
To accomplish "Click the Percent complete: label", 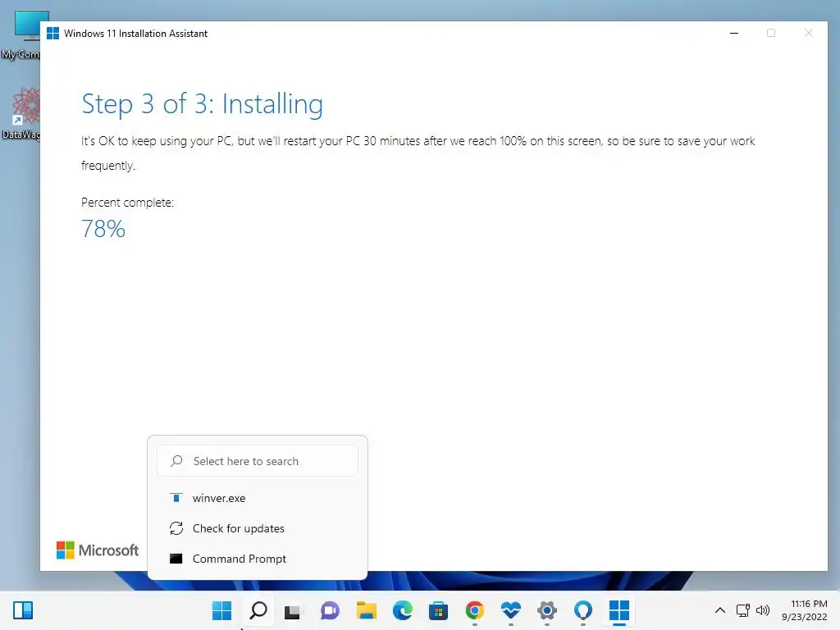I will (127, 203).
